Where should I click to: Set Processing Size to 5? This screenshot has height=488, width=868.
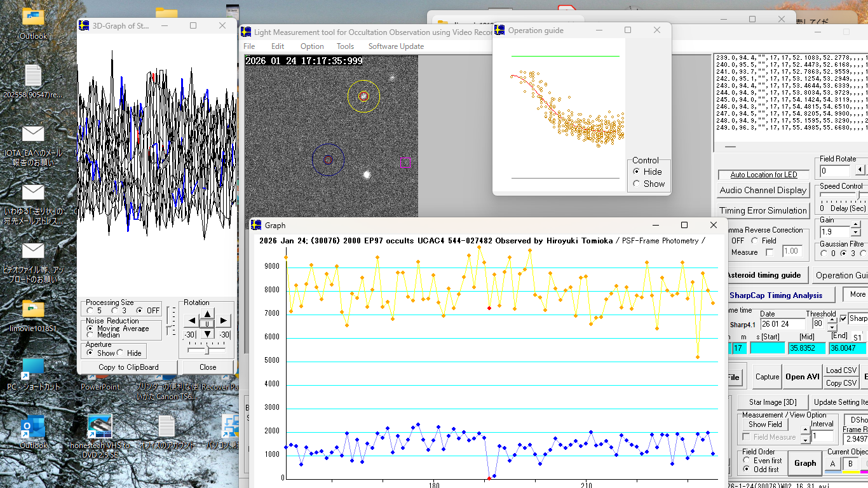(90, 311)
